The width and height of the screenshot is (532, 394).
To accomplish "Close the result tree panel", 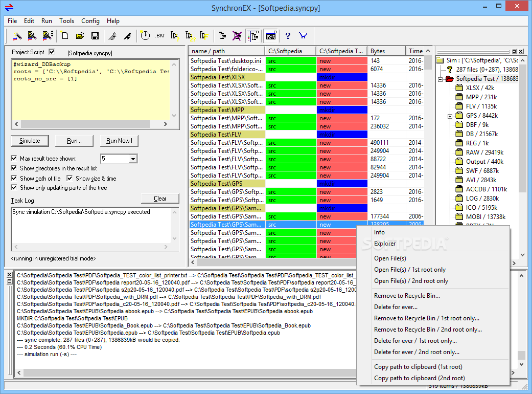I will point(521,52).
